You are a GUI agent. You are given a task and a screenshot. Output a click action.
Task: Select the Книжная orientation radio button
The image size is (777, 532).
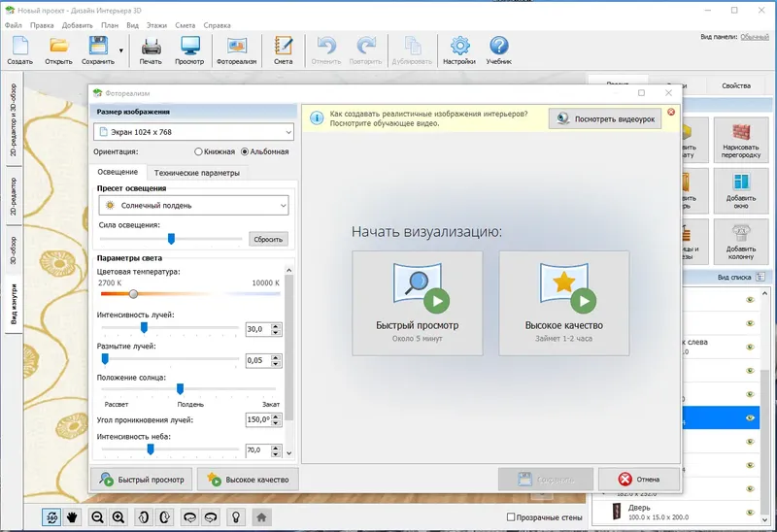coord(198,152)
